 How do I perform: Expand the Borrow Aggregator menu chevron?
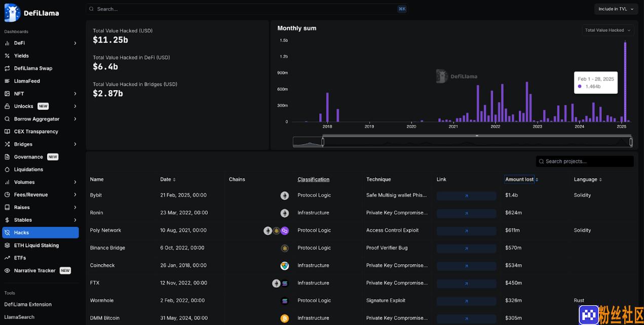coord(75,119)
